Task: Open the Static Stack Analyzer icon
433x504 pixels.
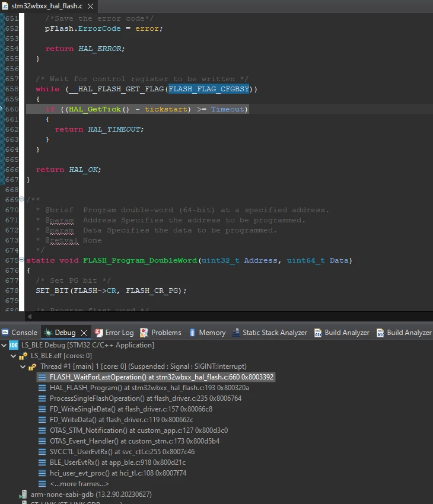Action: coord(236,333)
